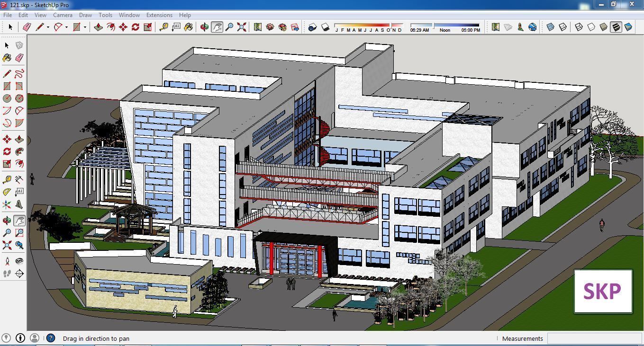Image resolution: width=644 pixels, height=346 pixels.
Task: Switch to Wireframe style
Action: pyautogui.click(x=579, y=27)
